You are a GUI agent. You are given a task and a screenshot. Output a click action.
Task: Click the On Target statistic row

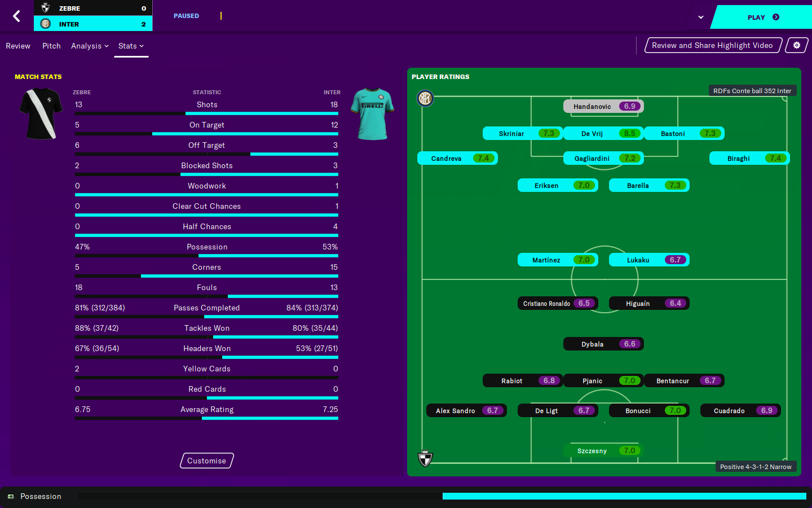[x=206, y=126]
